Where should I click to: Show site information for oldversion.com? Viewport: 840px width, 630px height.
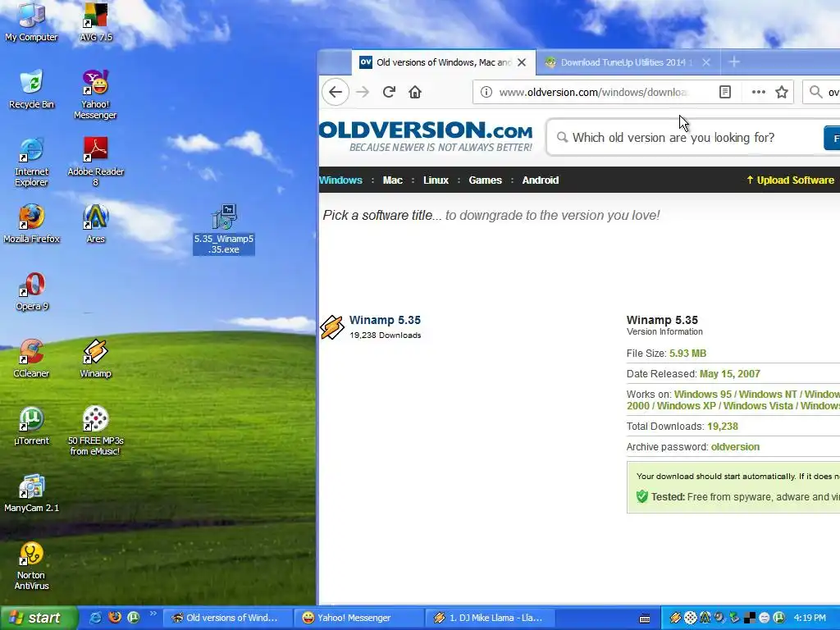[486, 92]
